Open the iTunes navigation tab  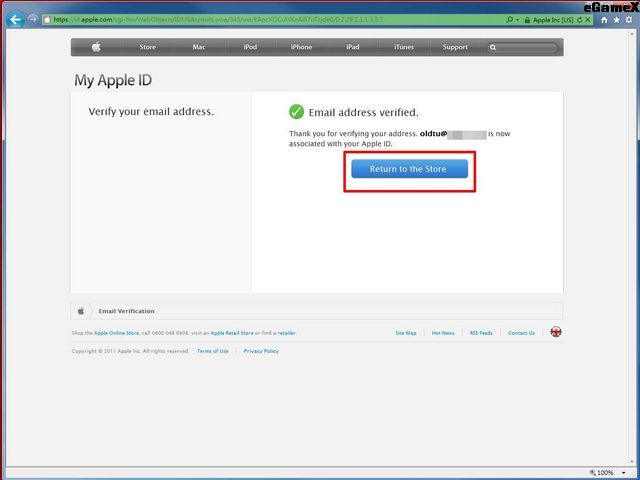pos(404,47)
